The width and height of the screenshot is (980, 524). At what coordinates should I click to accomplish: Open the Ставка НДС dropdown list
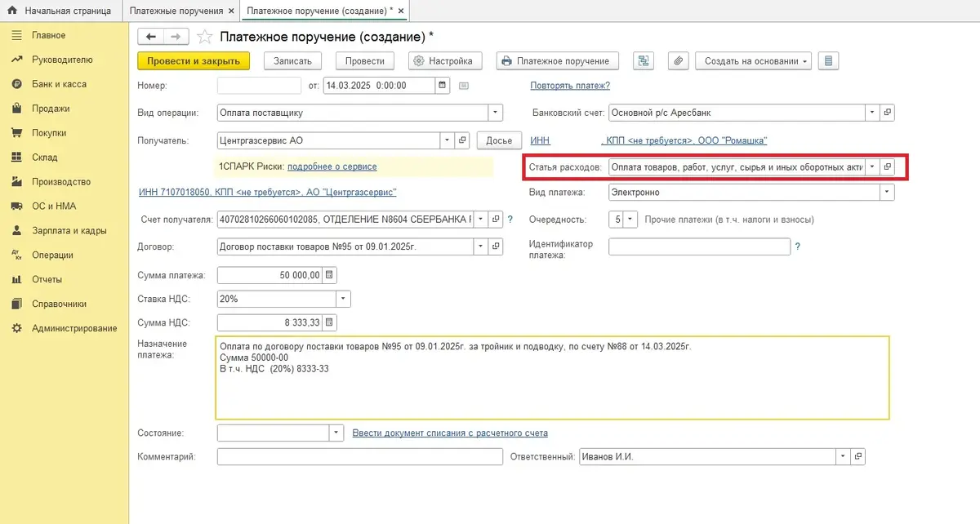pos(342,299)
